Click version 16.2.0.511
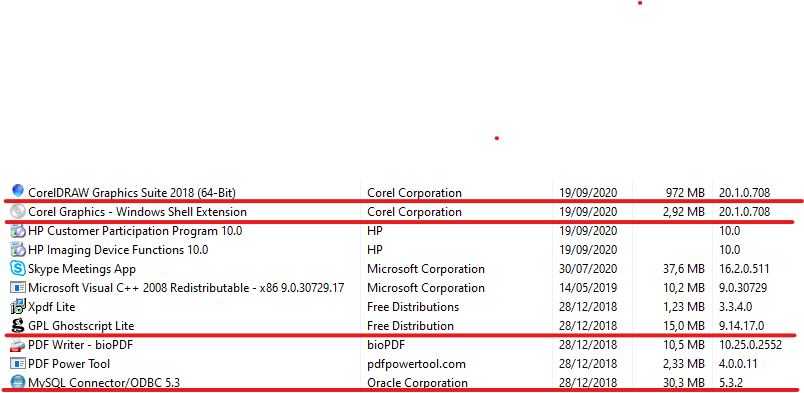The height and width of the screenshot is (393, 804). point(744,269)
